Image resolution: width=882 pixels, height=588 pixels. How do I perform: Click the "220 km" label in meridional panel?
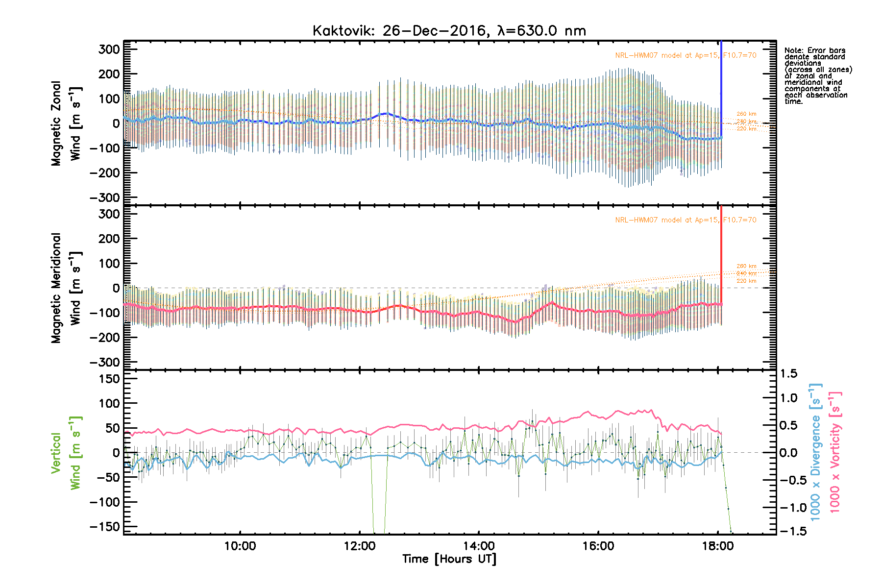(x=746, y=281)
